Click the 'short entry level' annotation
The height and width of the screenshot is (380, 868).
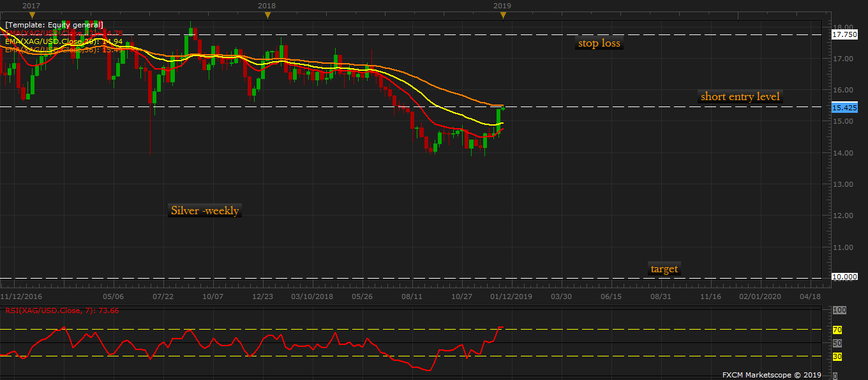click(740, 97)
